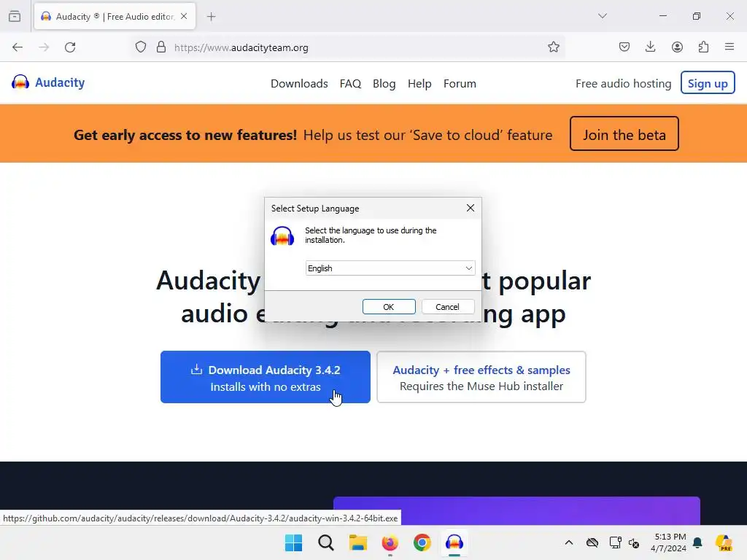Click the Copilot preview taskbar icon
Image resolution: width=747 pixels, height=560 pixels.
click(x=724, y=542)
